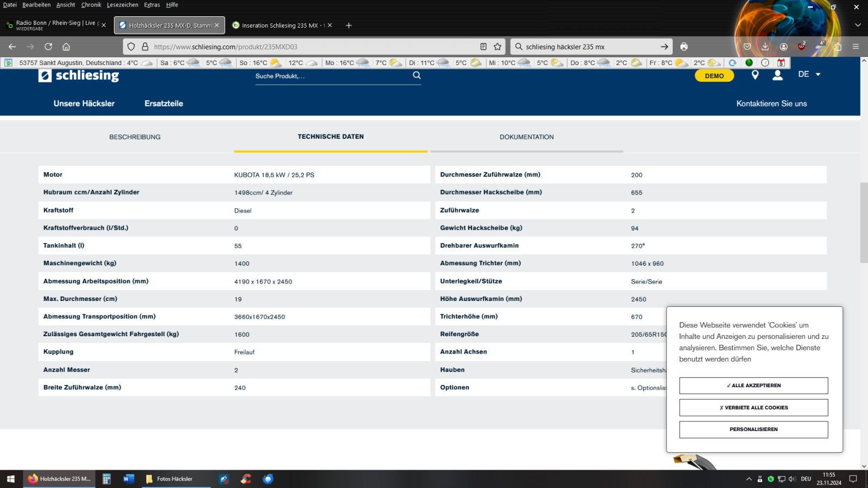868x488 pixels.
Task: Open the browser home page icon
Action: pyautogui.click(x=66, y=47)
